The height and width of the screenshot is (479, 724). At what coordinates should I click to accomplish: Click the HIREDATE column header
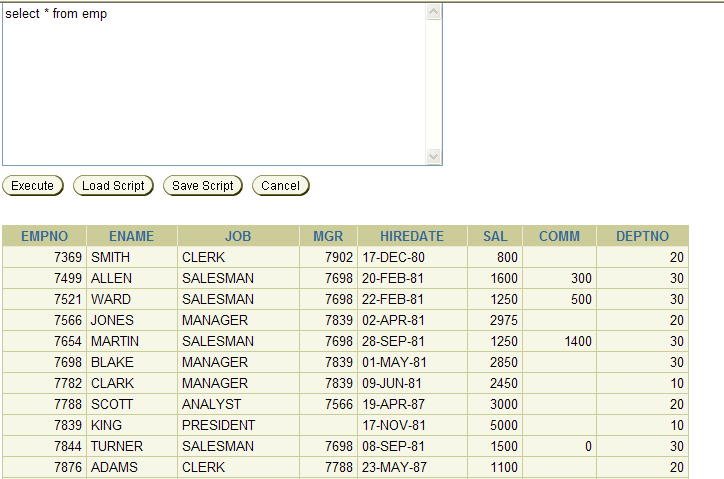coord(412,236)
